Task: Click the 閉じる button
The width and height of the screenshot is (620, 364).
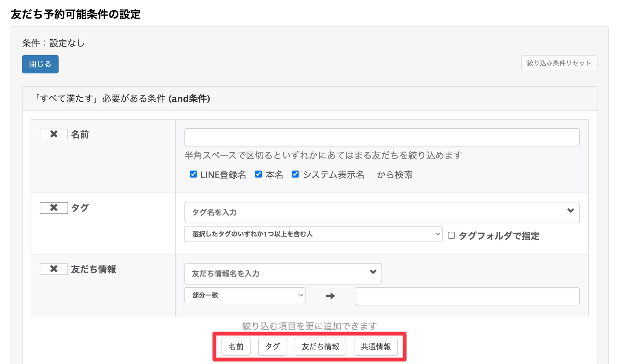Action: pyautogui.click(x=40, y=64)
